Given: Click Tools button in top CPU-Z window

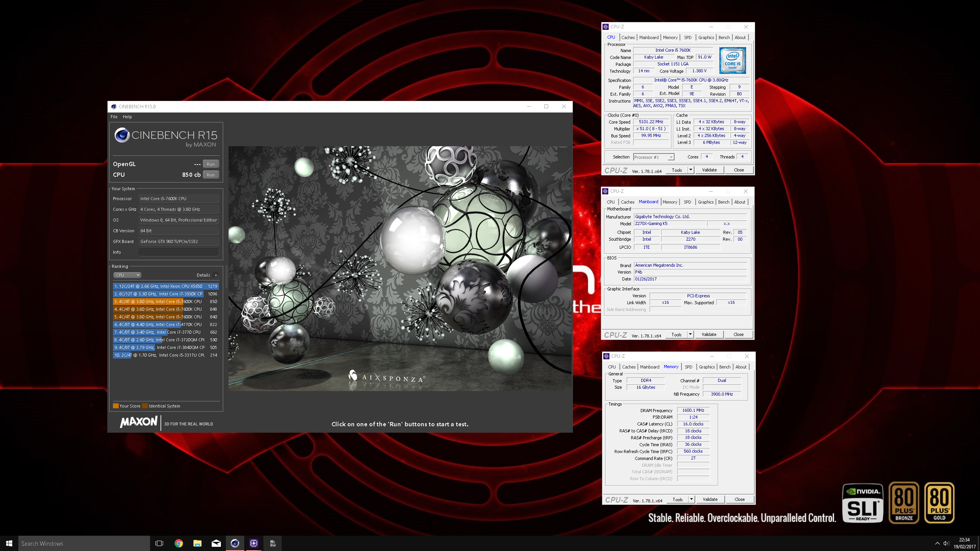Looking at the screenshot, I should coord(677,170).
